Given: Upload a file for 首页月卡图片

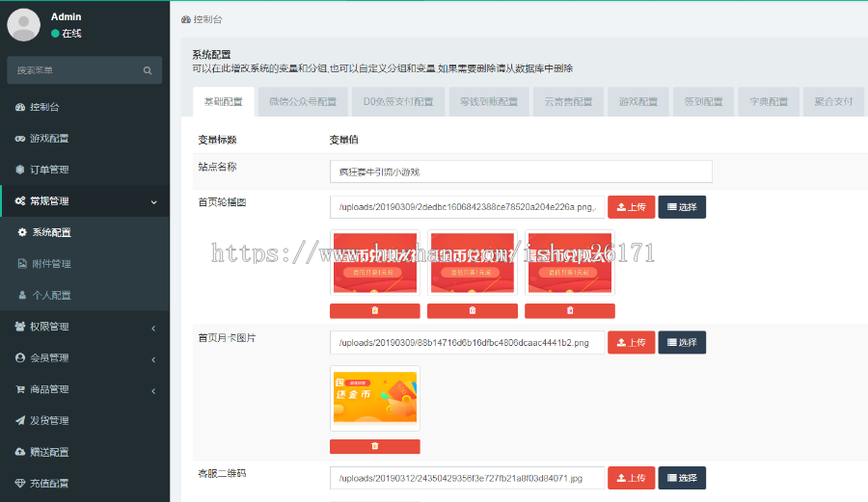Looking at the screenshot, I should [631, 342].
